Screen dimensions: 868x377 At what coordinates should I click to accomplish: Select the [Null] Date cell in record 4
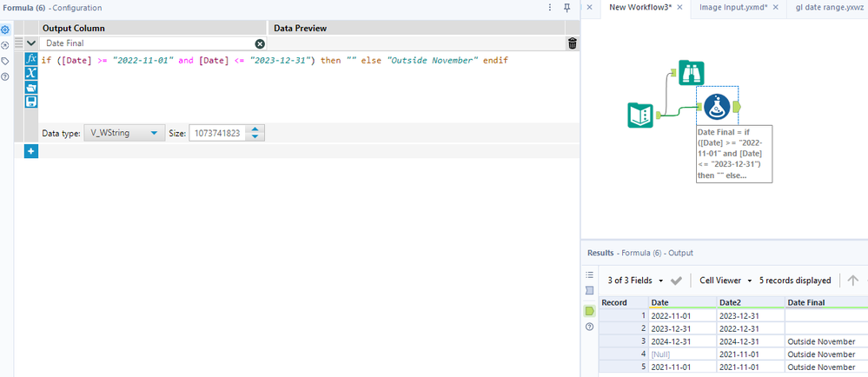(x=682, y=354)
